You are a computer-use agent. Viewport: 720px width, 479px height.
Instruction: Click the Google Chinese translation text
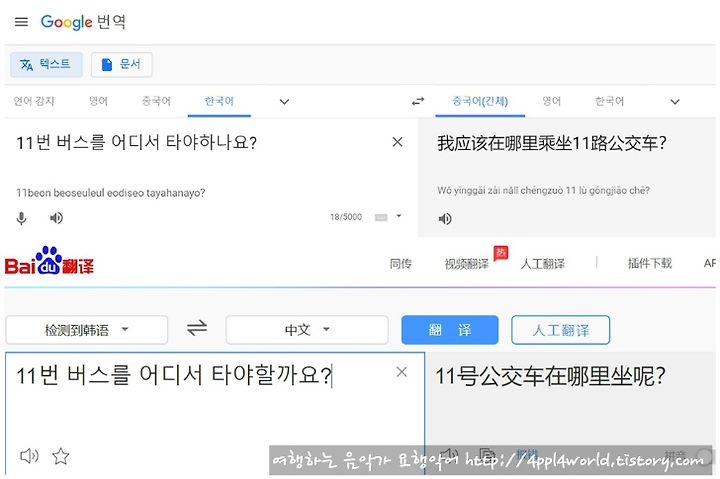click(x=552, y=143)
